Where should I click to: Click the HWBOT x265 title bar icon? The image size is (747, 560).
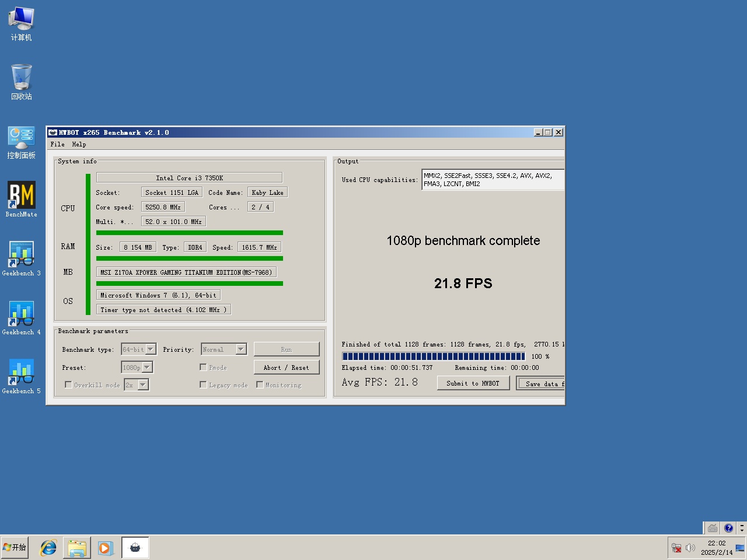click(x=53, y=132)
